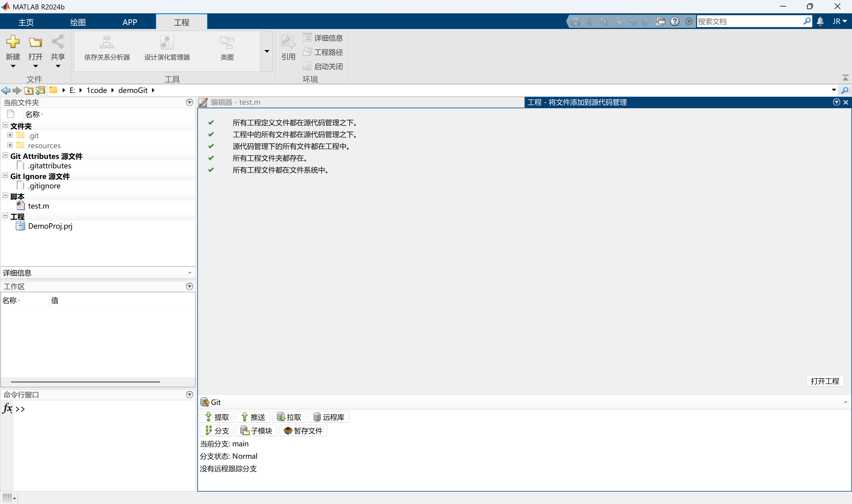This screenshot has height=504, width=852.
Task: Push commits using the 推送 icon
Action: coord(252,417)
